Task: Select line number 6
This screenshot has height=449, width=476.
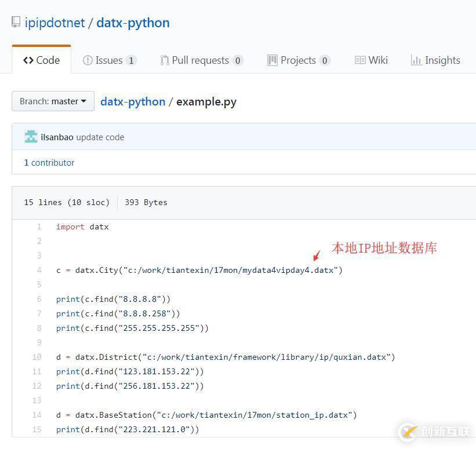Action: [x=39, y=299]
